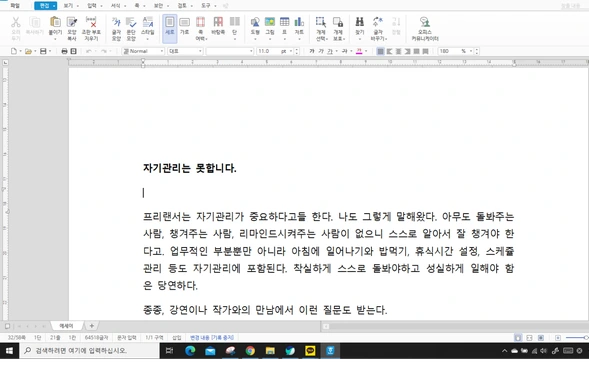Set left paragraph alignment
The image size is (589, 369).
390,51
